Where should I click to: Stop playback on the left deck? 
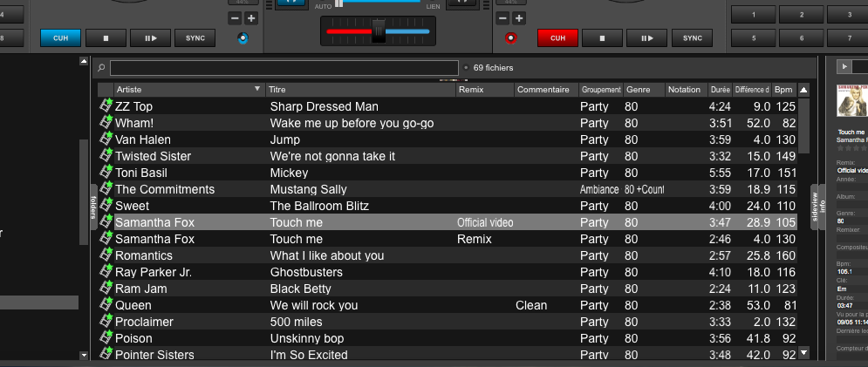coord(106,38)
